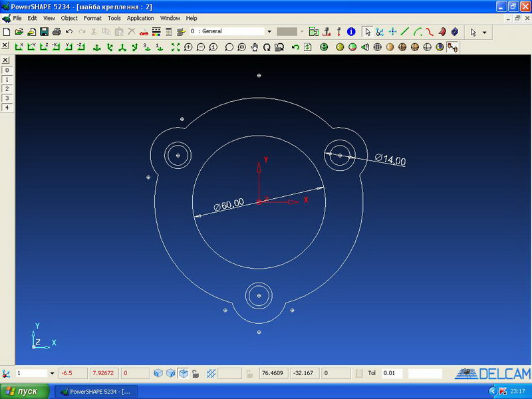Screen dimensions: 532x399
Task: Open the Format menu
Action: (x=92, y=18)
